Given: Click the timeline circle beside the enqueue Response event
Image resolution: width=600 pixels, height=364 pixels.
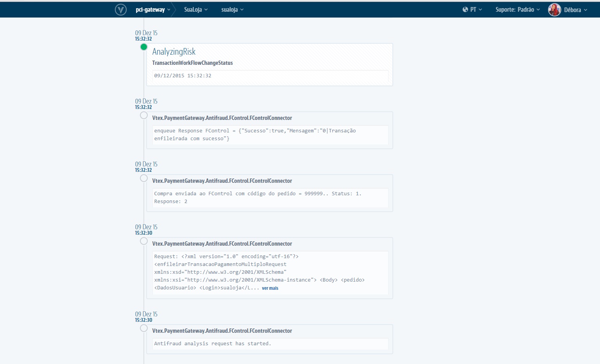Looking at the screenshot, I should 143,115.
